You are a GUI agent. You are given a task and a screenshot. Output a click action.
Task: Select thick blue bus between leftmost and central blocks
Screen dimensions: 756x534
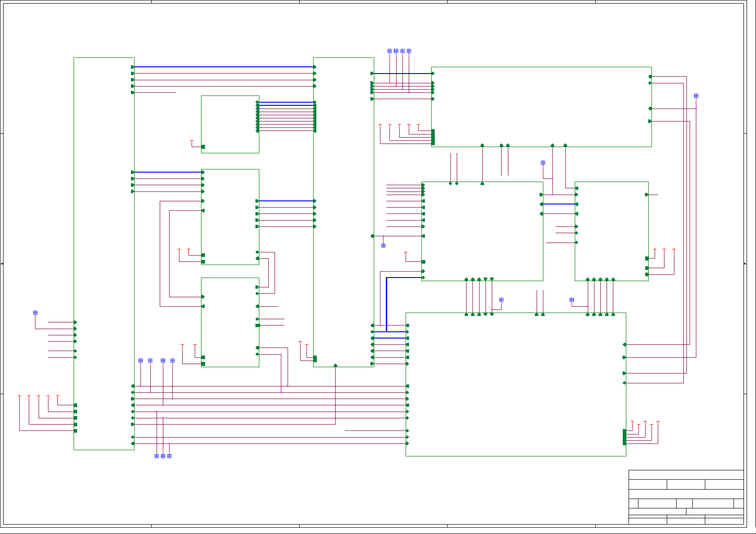[x=224, y=67]
